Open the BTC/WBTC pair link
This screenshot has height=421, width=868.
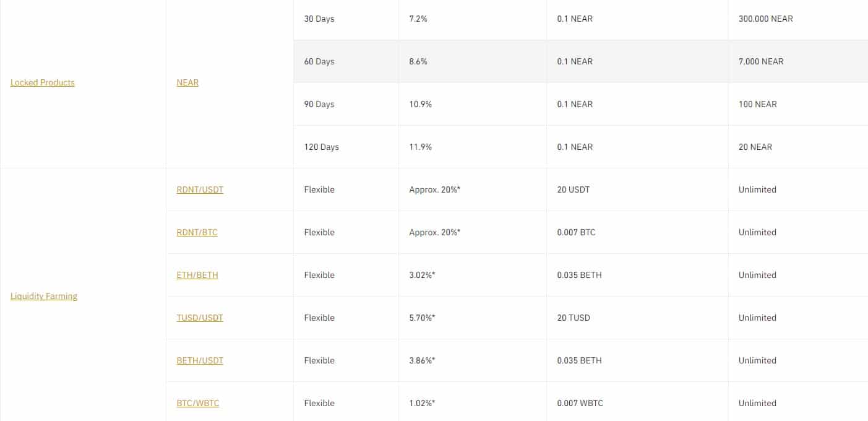pos(198,403)
